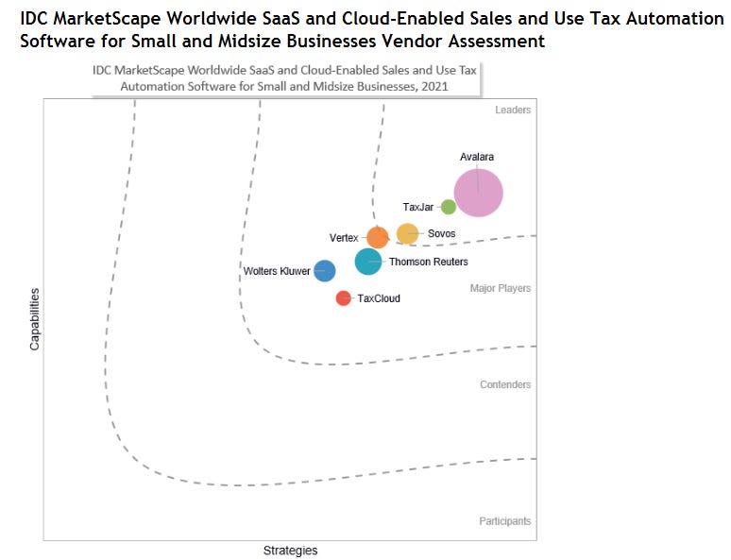Click the green TaxJar bubble

(x=448, y=207)
